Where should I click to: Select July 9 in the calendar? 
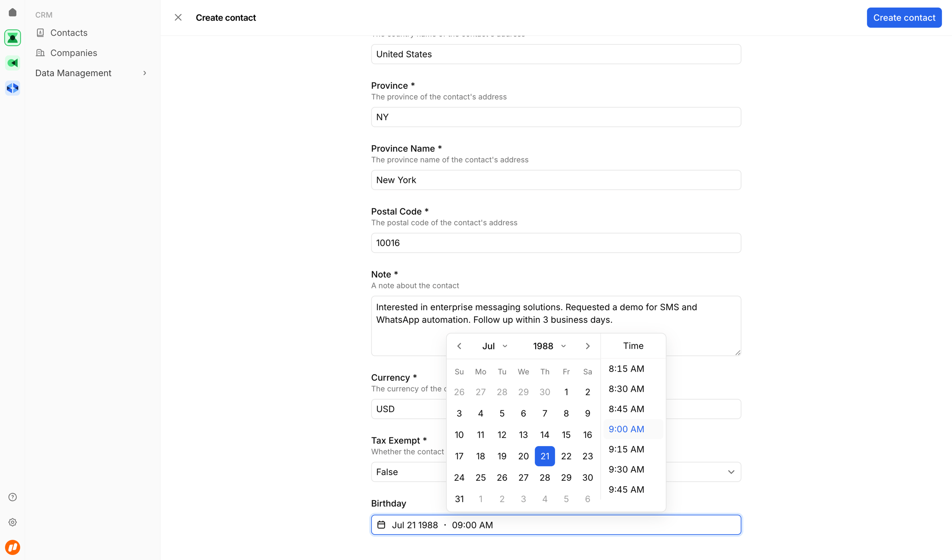[x=587, y=413]
